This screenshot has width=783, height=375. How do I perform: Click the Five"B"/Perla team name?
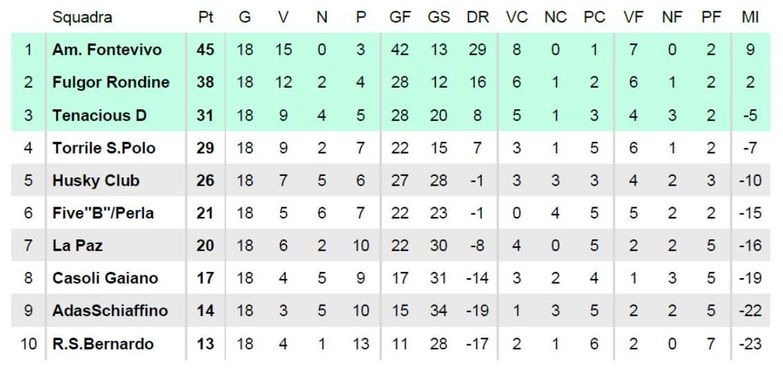coord(103,213)
